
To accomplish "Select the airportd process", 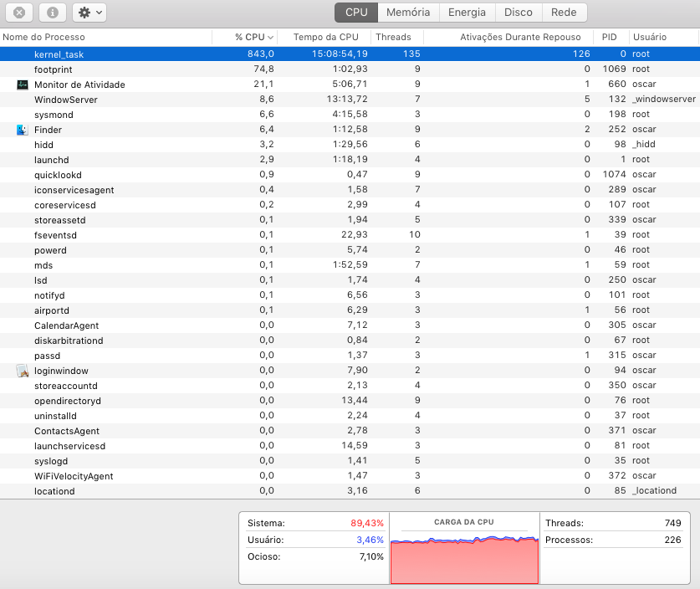I will click(x=350, y=310).
